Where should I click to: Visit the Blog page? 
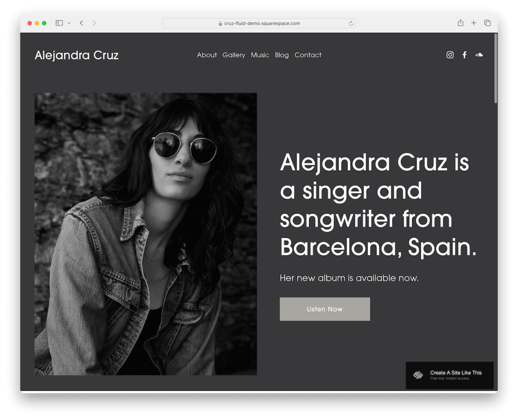282,55
